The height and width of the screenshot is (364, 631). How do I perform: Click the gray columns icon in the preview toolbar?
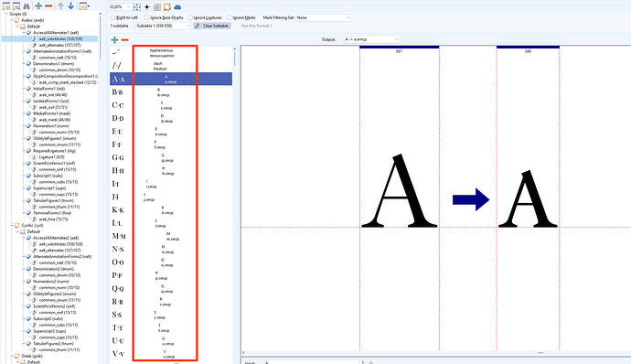tap(157, 6)
